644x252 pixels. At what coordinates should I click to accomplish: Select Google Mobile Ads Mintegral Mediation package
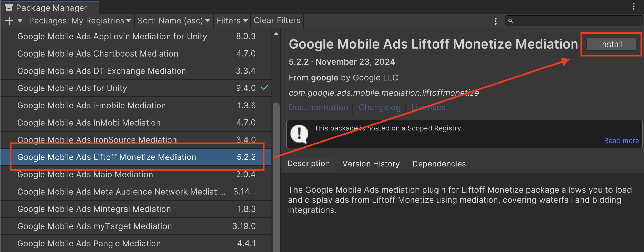(x=94, y=209)
